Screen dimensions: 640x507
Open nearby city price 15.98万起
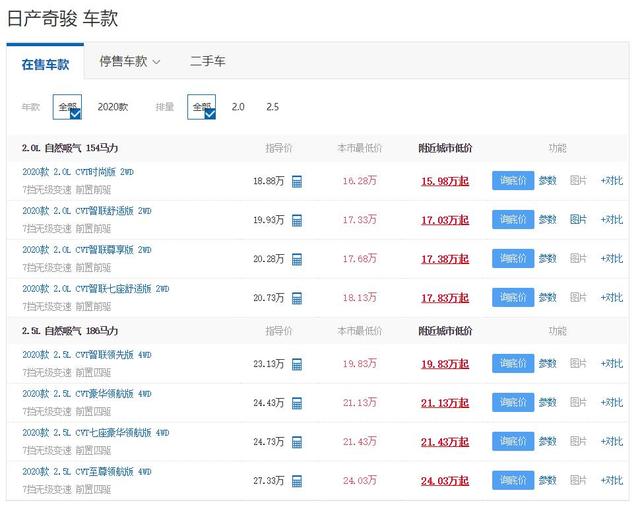[x=445, y=181]
